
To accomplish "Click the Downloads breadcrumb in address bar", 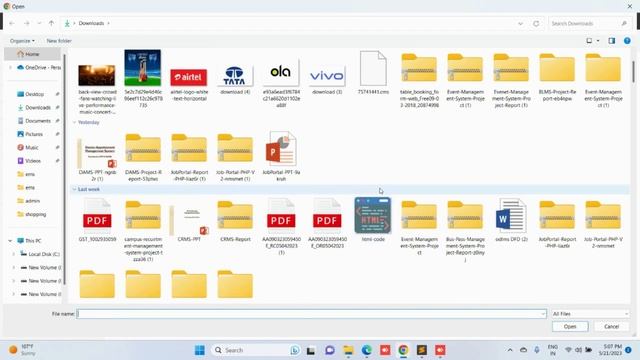I will (x=91, y=23).
